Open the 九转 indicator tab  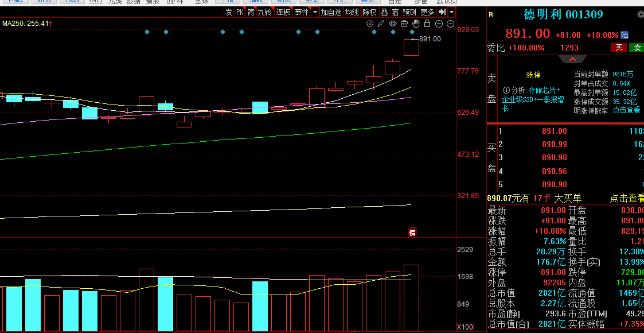pos(264,12)
